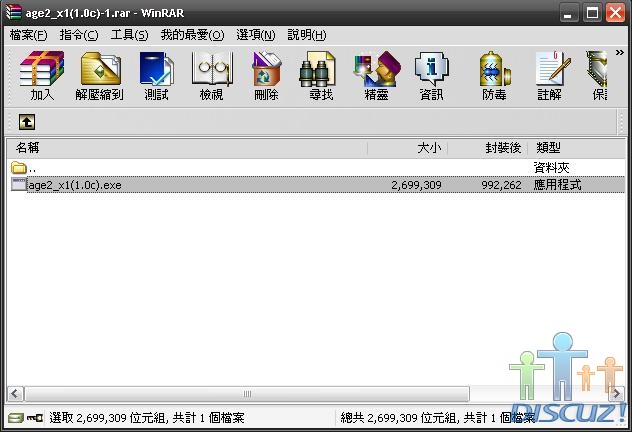632x432 pixels.
Task: Click the partially visible 保護 toolbar icon
Action: pyautogui.click(x=597, y=76)
